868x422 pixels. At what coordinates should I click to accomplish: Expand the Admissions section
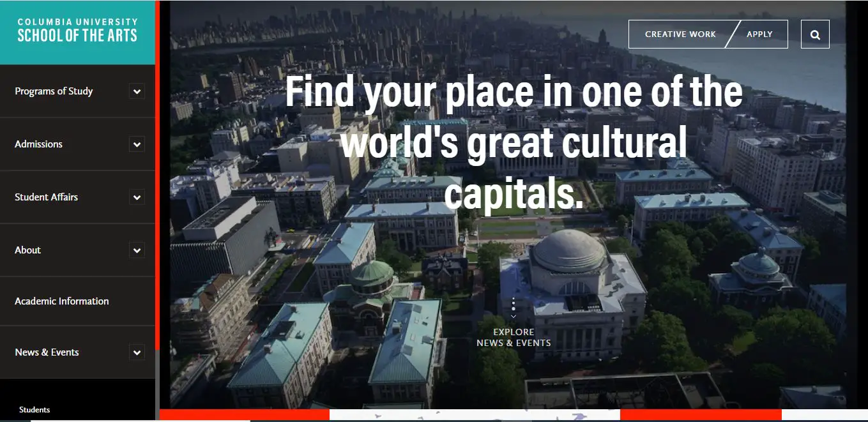(x=137, y=144)
